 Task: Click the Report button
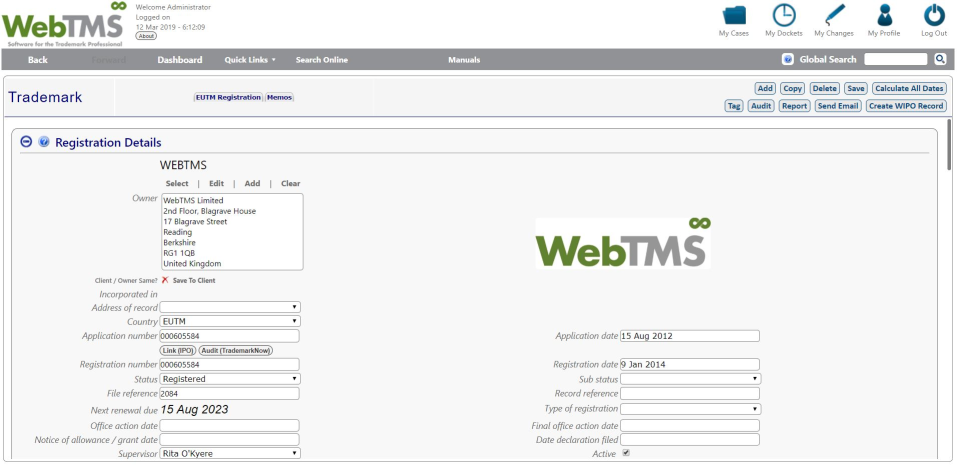pos(795,106)
